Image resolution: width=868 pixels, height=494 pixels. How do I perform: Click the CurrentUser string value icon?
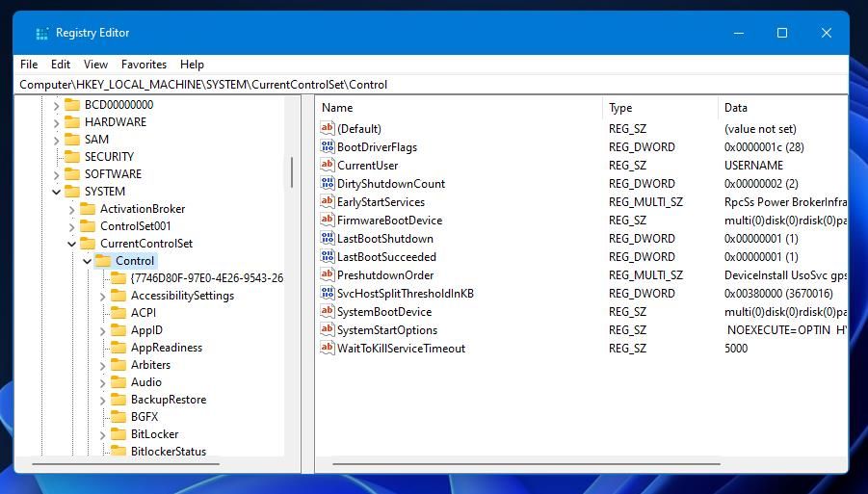(x=328, y=165)
